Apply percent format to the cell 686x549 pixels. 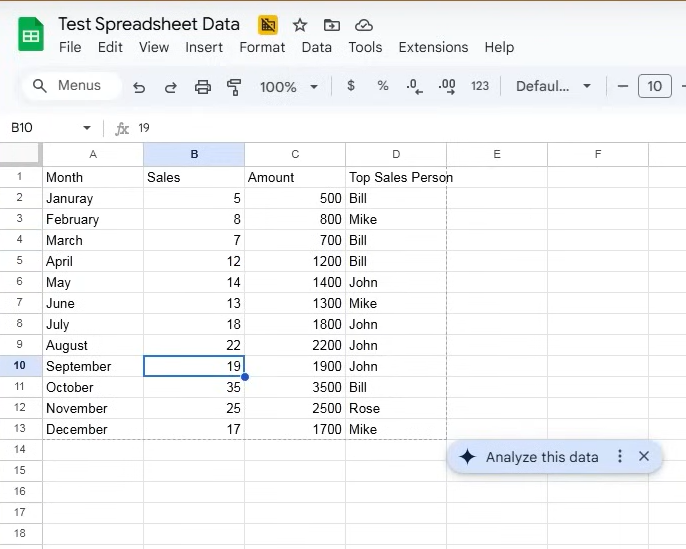[383, 86]
